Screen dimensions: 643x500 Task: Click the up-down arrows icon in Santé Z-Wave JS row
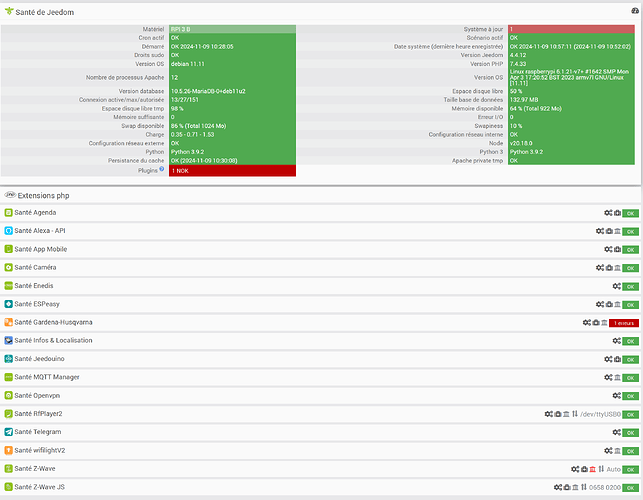tap(584, 487)
